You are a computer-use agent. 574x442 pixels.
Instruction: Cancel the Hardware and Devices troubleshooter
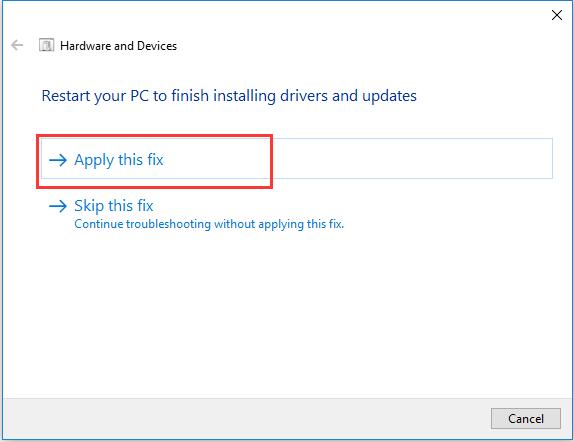click(526, 419)
